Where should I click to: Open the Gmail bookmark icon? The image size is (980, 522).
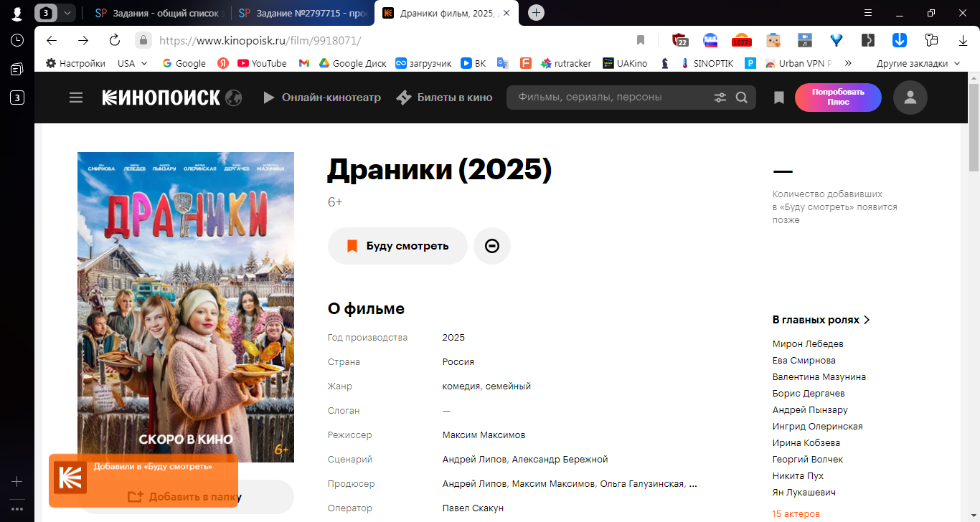(x=304, y=63)
